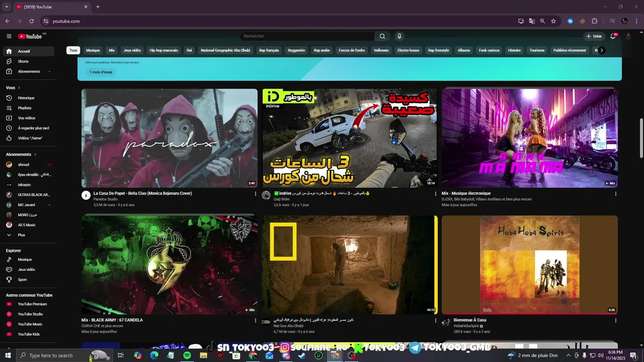Viewport: 644px width, 362px height.
Task: Open MC Jacaré channel
Action: [x=29, y=205]
